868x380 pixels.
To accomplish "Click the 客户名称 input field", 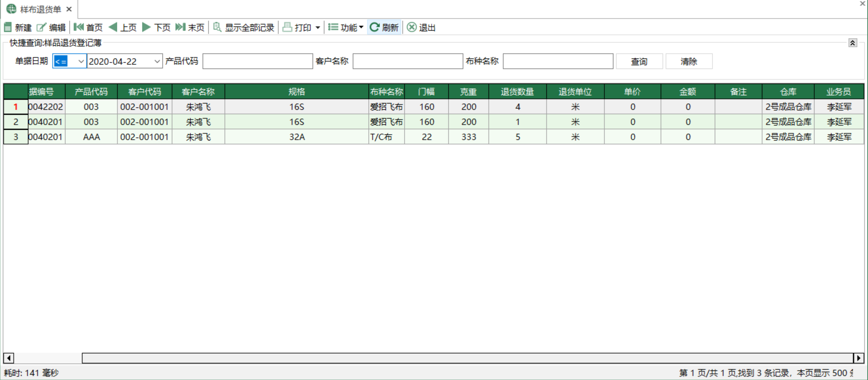I will (x=408, y=61).
